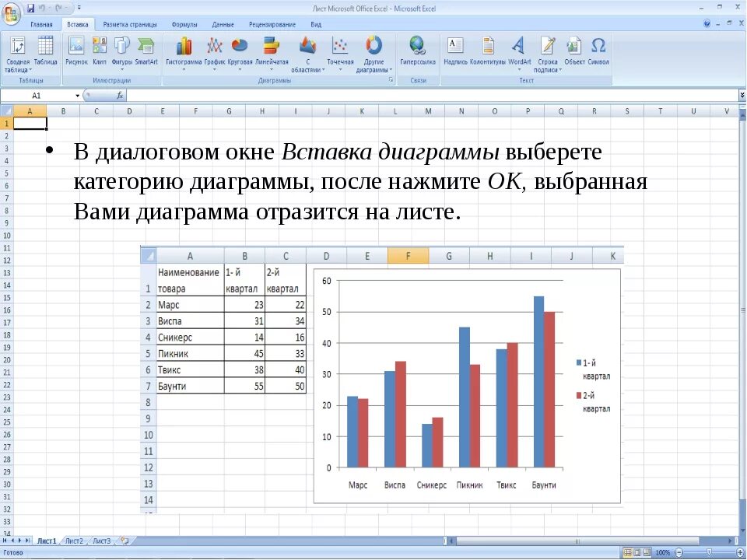747x560 pixels.
Task: Insert a Text box (Надпись)
Action: coord(455,51)
